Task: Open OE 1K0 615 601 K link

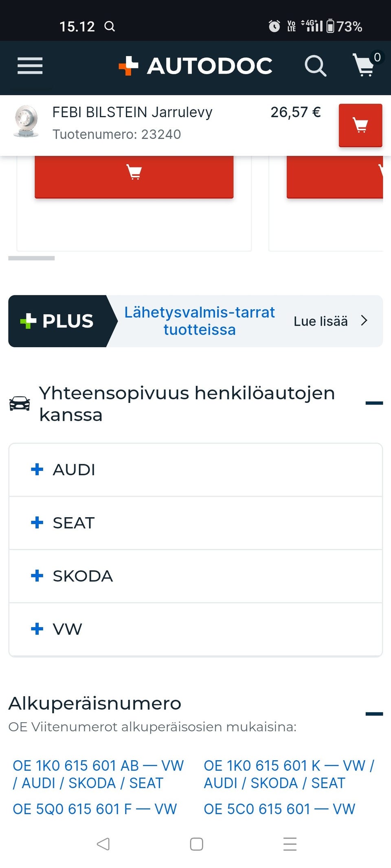Action: (x=288, y=774)
